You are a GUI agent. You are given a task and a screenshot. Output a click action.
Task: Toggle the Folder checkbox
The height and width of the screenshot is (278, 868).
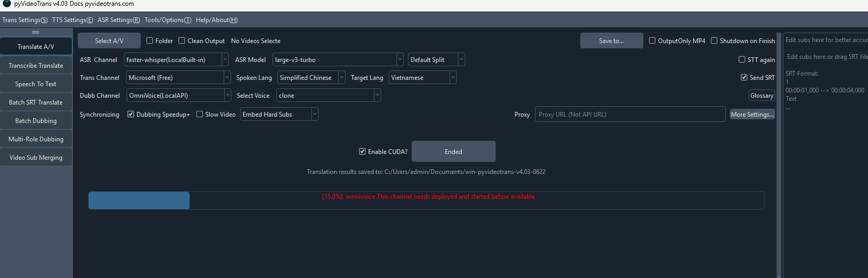pos(150,41)
